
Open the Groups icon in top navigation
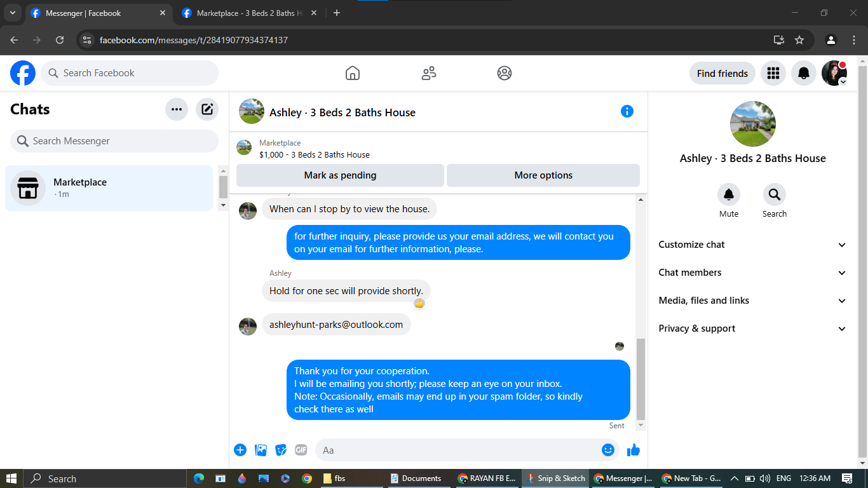pos(505,73)
